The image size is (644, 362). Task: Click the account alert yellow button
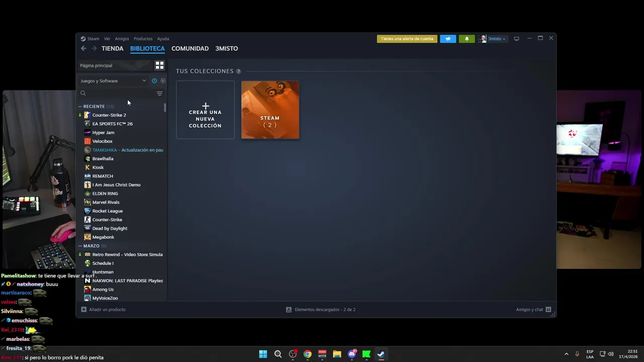tap(407, 39)
